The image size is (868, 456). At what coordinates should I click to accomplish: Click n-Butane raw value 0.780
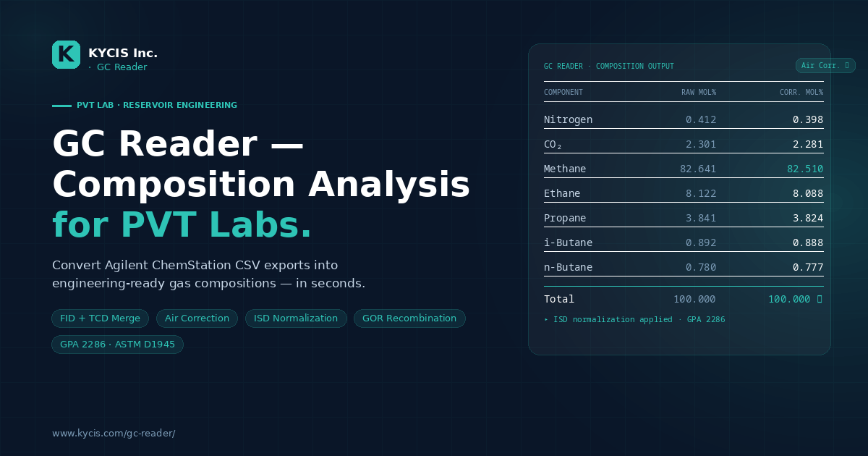click(x=701, y=267)
